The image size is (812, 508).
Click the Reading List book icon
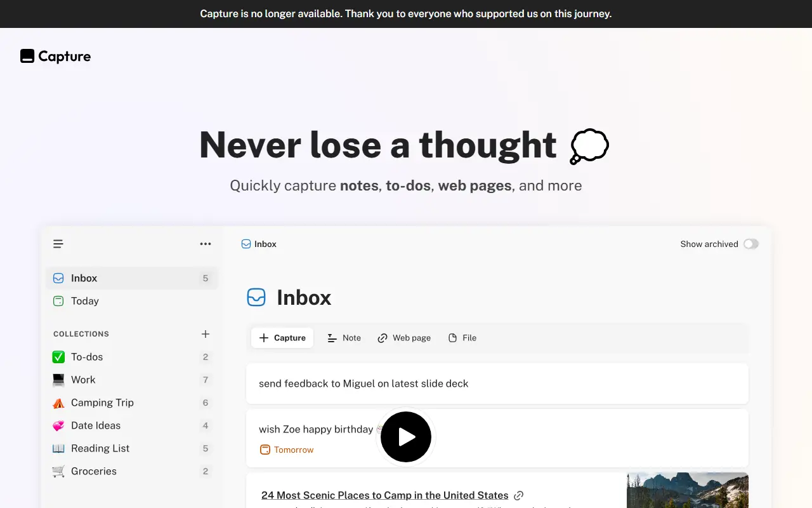click(58, 448)
